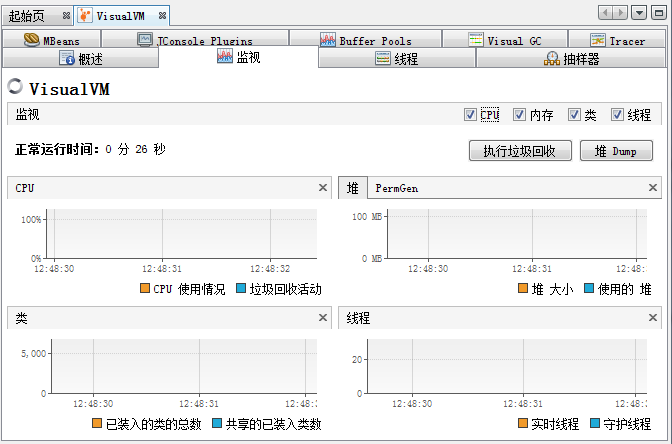Image resolution: width=672 pixels, height=444 pixels.
Task: Click the 共享的已装入类数 blue swatch
Action: point(217,423)
